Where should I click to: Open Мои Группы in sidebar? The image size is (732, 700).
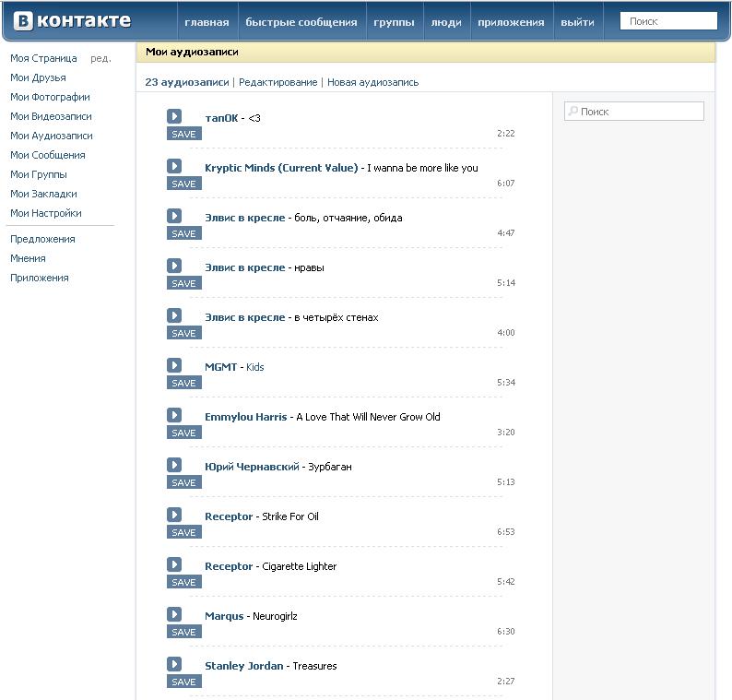[x=39, y=174]
